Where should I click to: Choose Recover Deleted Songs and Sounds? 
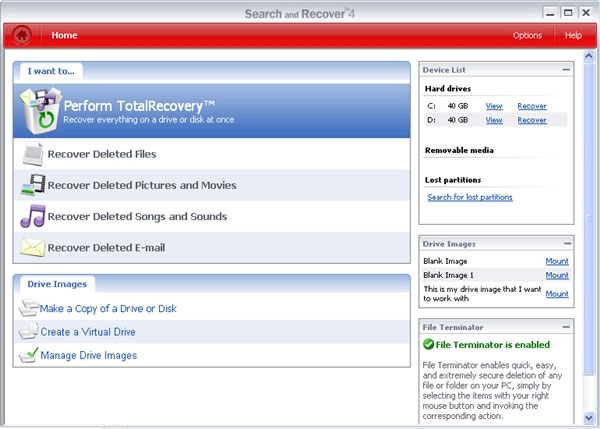point(212,216)
